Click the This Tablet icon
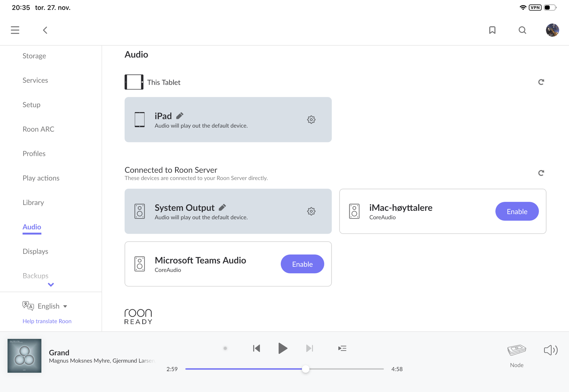 [x=134, y=82]
